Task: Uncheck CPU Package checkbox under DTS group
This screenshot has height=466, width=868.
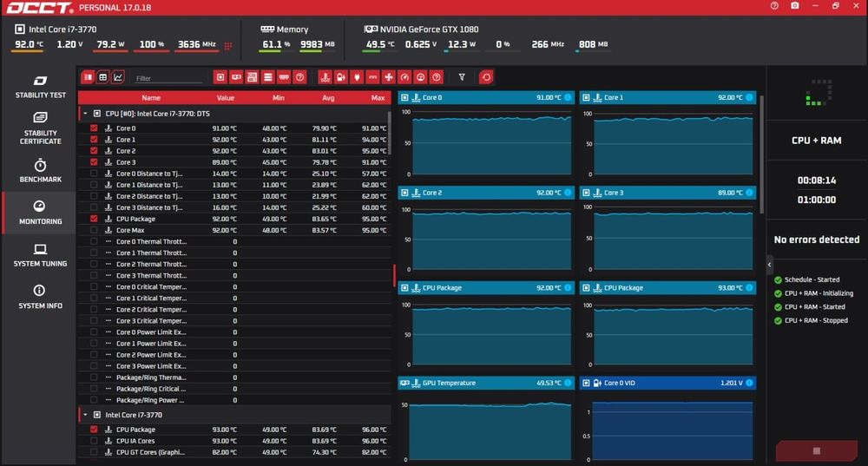Action: click(x=94, y=219)
